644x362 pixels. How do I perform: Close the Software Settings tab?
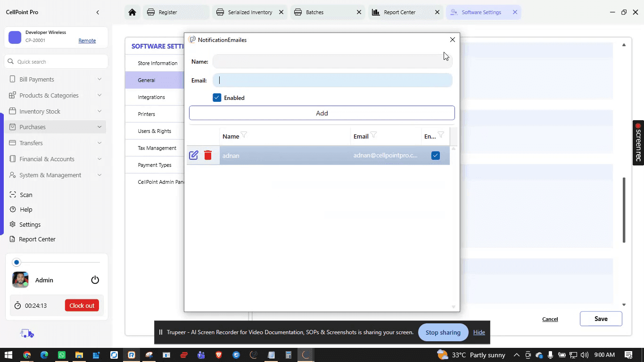pos(515,12)
